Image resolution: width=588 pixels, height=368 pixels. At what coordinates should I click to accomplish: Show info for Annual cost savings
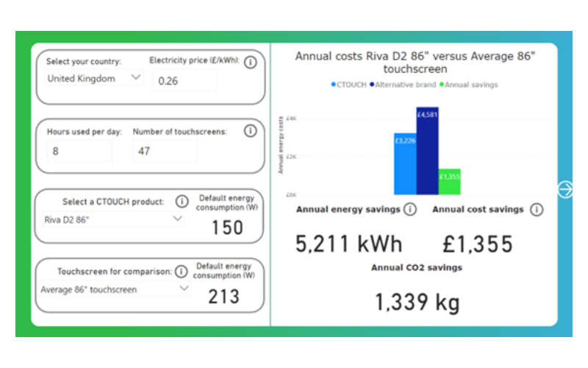click(537, 210)
